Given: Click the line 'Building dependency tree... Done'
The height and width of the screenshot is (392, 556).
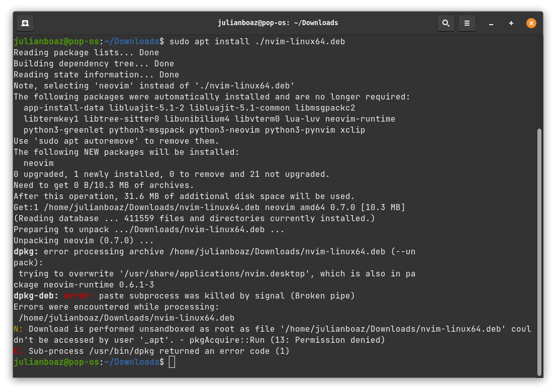Looking at the screenshot, I should click(94, 63).
